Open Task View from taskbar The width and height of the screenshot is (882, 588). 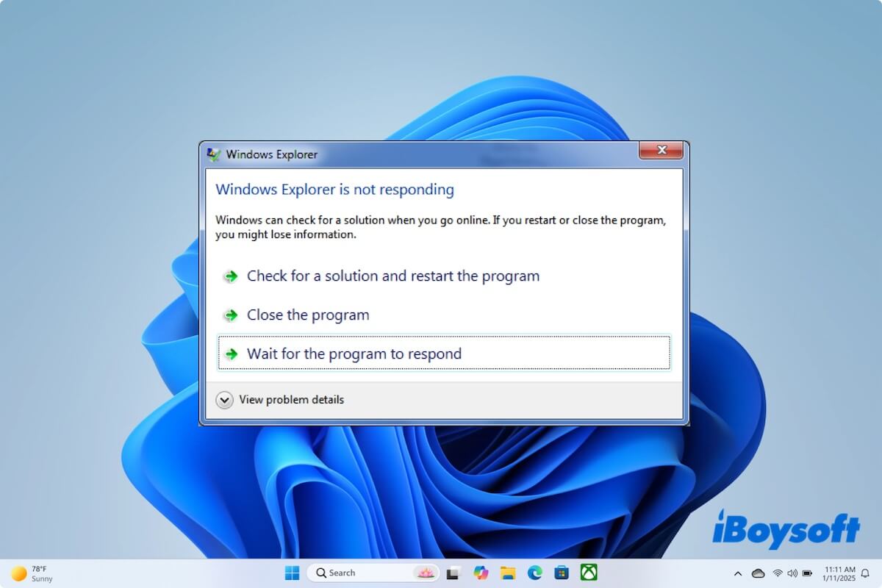(454, 573)
